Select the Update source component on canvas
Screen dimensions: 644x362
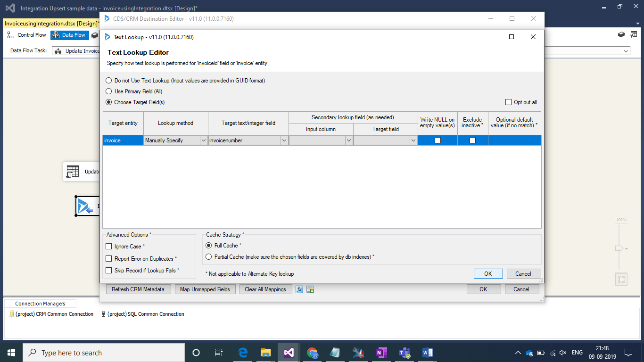[82, 172]
